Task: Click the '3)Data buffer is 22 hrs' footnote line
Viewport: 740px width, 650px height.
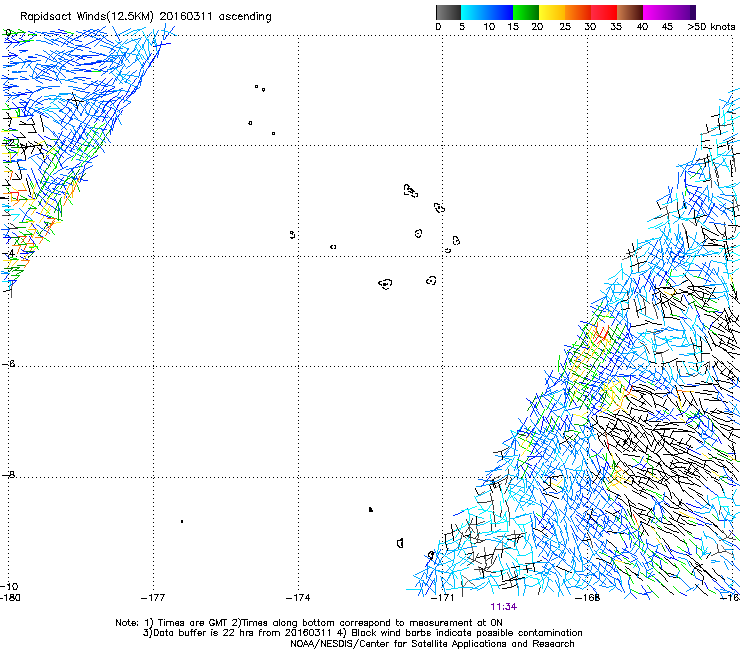Action: 362,633
